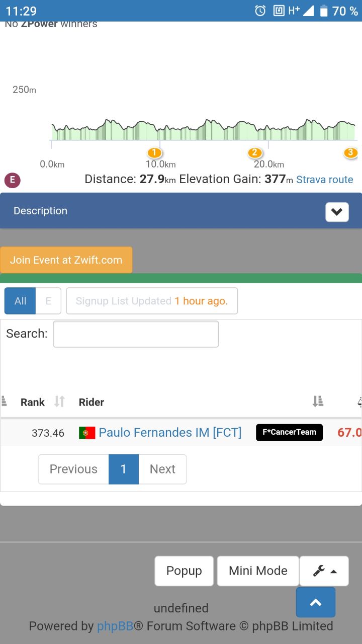Click the segment marker 3 on elevation profile
362x644 pixels.
pyautogui.click(x=350, y=152)
